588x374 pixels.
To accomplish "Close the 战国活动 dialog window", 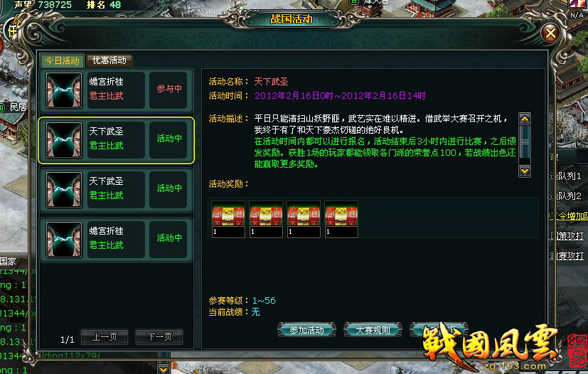I will click(x=550, y=33).
